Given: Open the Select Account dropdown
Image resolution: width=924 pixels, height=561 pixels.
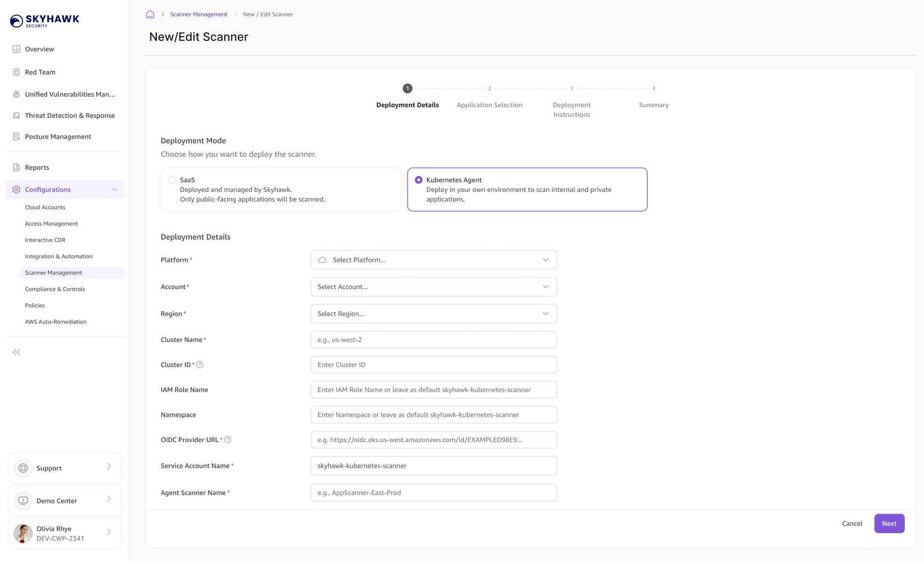Looking at the screenshot, I should pyautogui.click(x=434, y=287).
